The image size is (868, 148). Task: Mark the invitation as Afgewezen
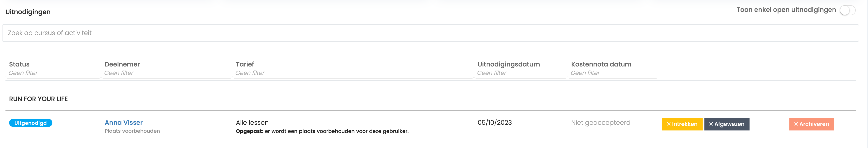pos(727,124)
